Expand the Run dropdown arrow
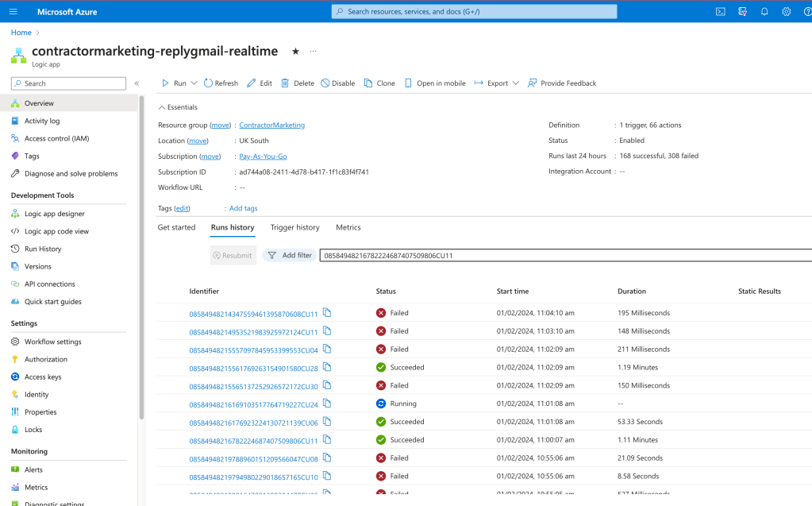This screenshot has width=812, height=506. [194, 83]
